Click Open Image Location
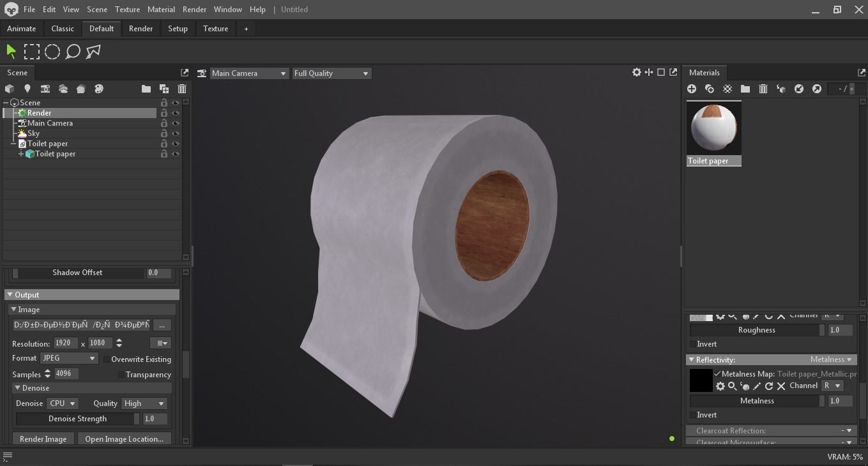 124,439
